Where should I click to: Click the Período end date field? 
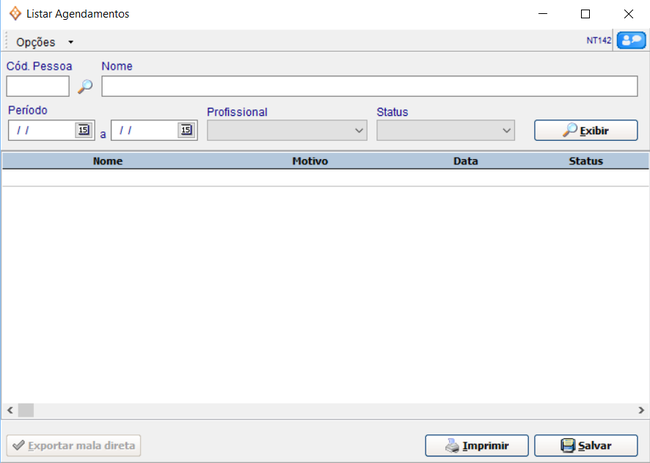click(x=144, y=130)
